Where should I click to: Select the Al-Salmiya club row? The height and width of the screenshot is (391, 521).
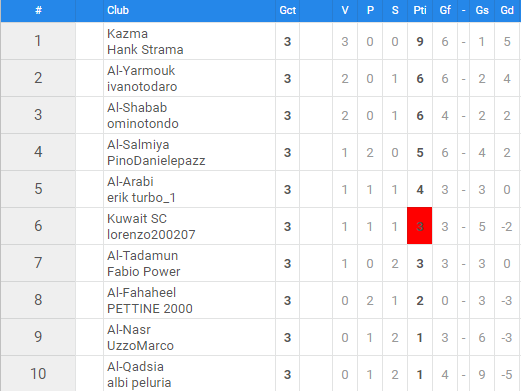click(x=261, y=152)
